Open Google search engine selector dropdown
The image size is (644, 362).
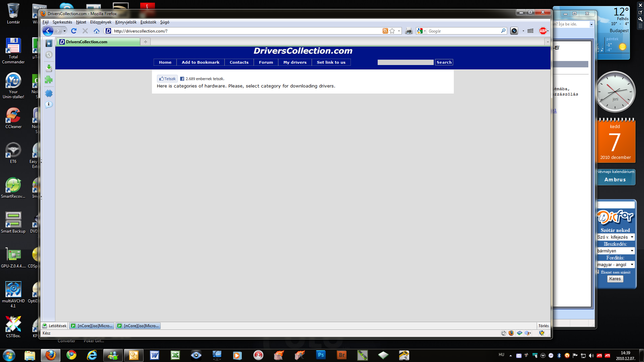tap(421, 31)
